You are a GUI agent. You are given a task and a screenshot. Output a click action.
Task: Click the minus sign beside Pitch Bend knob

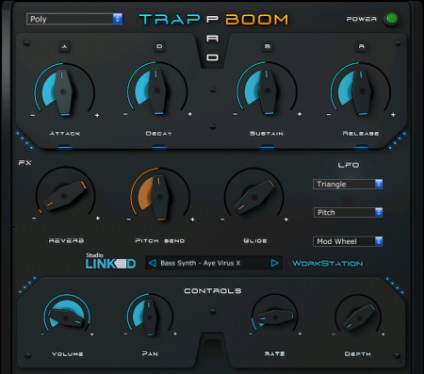129,219
